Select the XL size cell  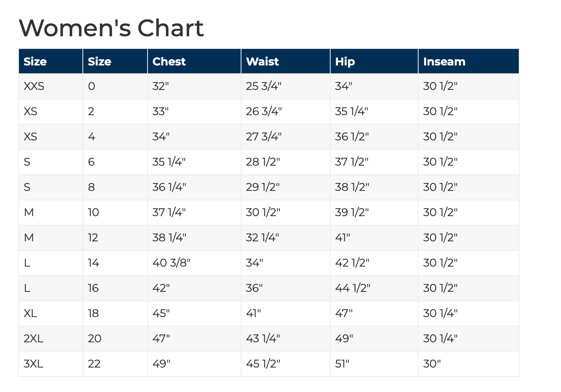[30, 313]
